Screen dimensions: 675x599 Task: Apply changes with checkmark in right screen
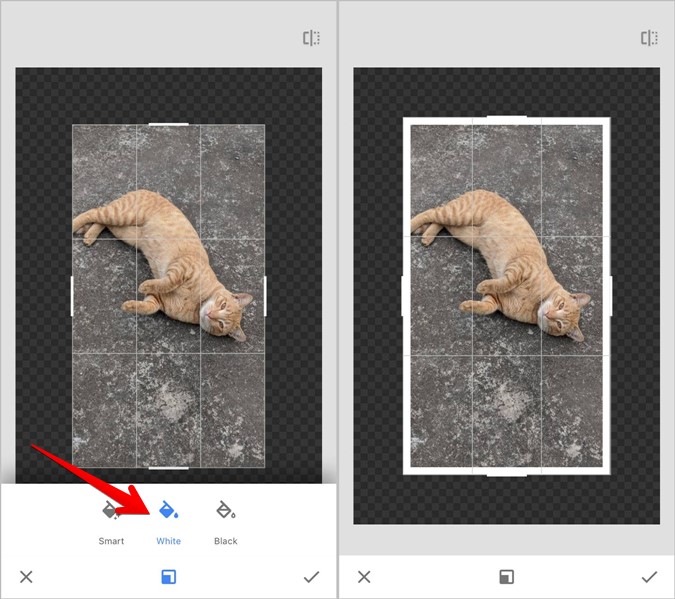649,577
